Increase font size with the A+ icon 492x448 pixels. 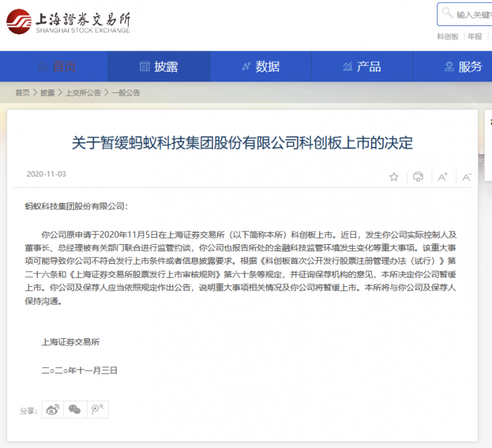coord(442,177)
